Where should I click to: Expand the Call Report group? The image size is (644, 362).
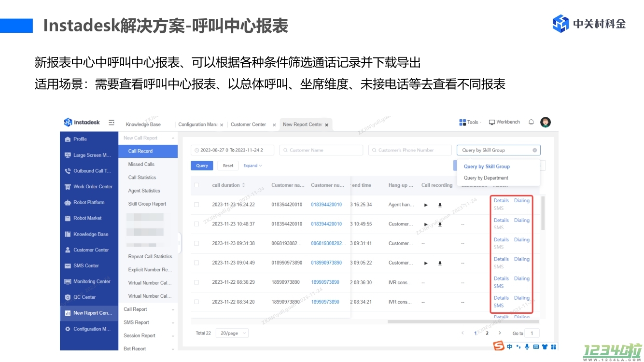[148, 309]
